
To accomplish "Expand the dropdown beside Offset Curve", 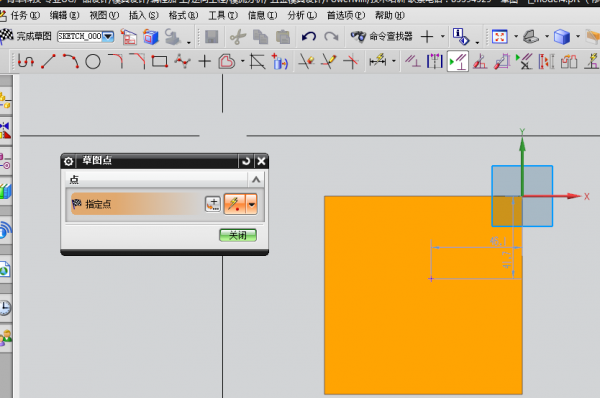I will (x=243, y=61).
